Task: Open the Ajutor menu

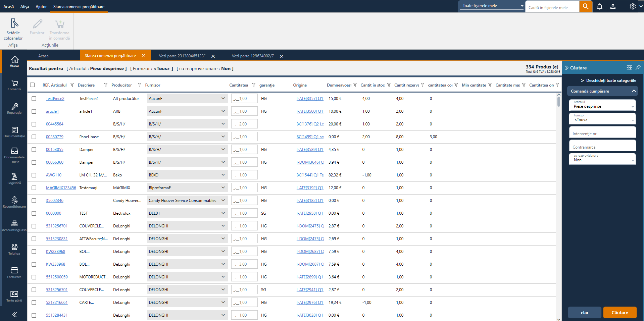Action: [x=41, y=6]
